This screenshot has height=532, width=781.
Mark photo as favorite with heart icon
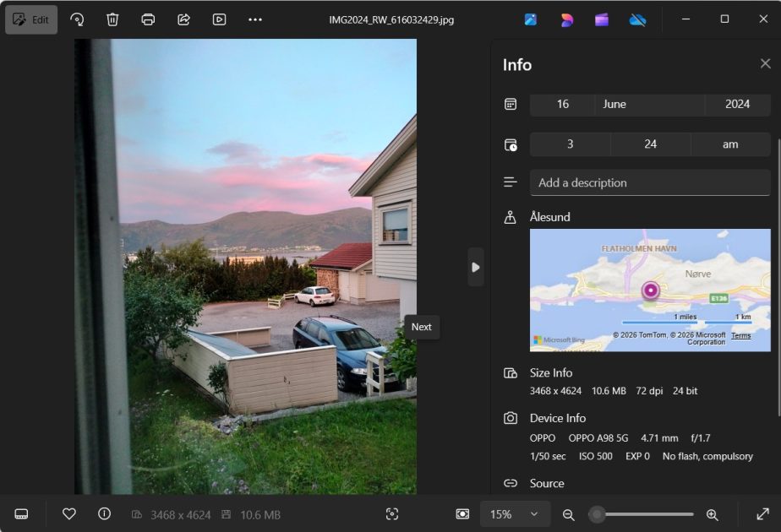[69, 514]
